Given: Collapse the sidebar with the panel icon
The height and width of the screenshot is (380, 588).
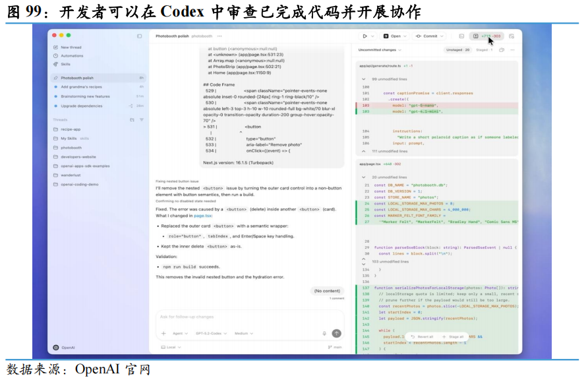Looking at the screenshot, I should tap(140, 36).
